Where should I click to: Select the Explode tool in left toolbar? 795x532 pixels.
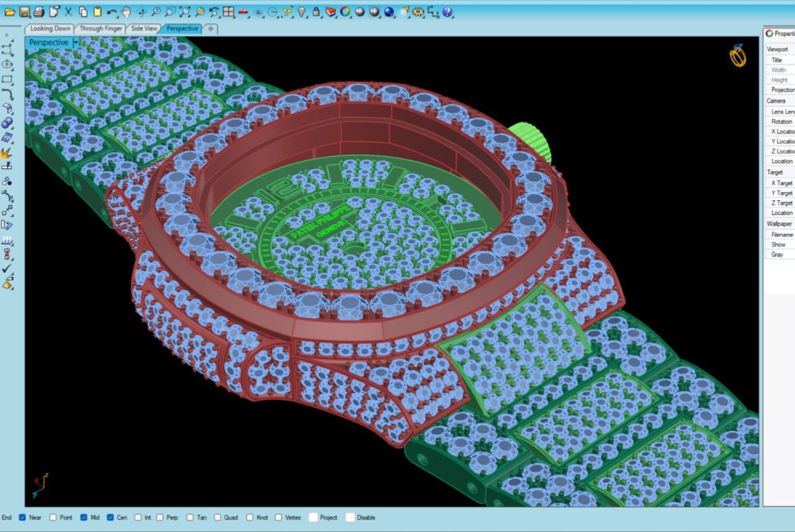pyautogui.click(x=7, y=152)
